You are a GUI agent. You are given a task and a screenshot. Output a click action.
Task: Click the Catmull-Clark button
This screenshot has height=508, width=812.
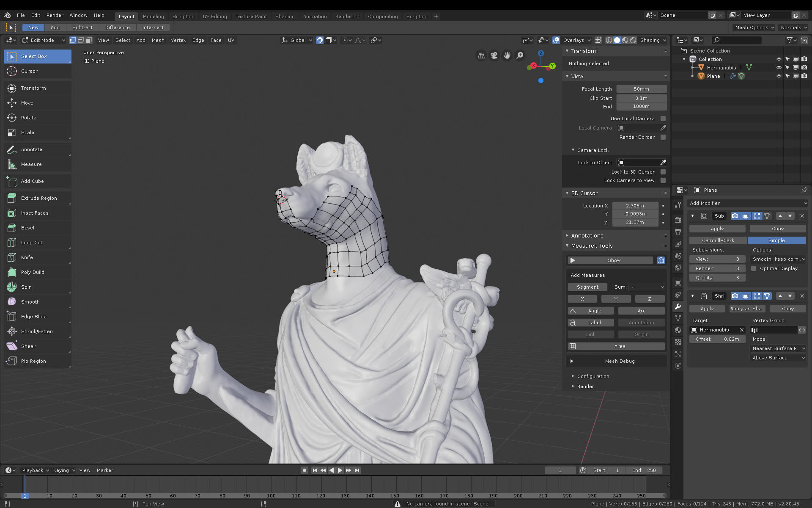coord(718,240)
